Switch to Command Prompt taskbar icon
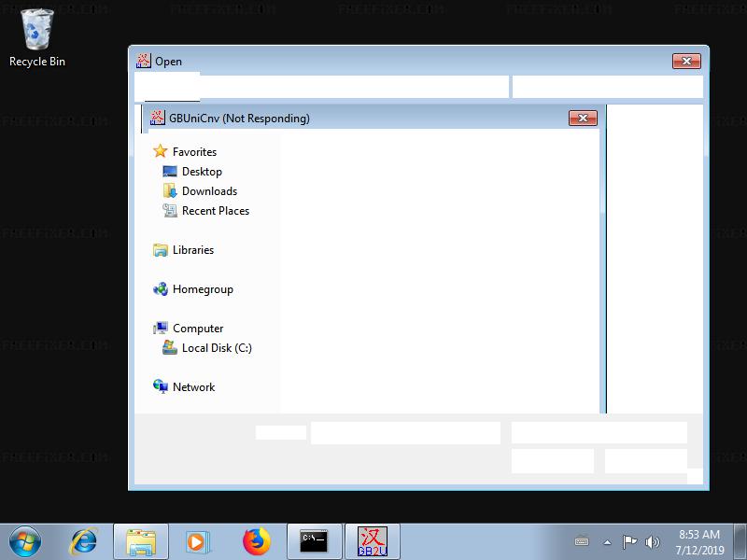This screenshot has height=560, width=747. (x=314, y=542)
